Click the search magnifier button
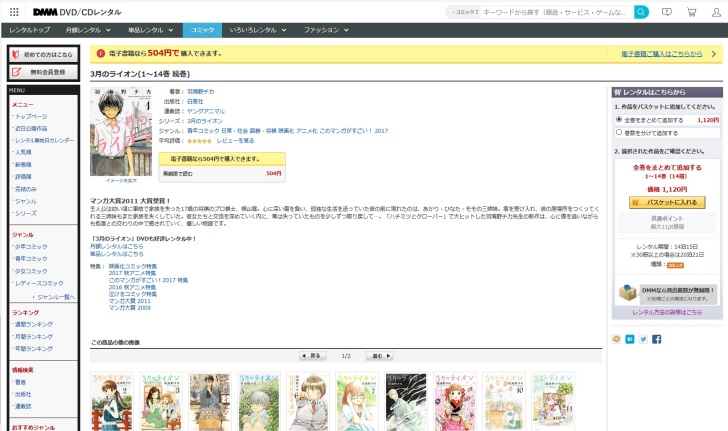728x431 pixels. click(641, 12)
